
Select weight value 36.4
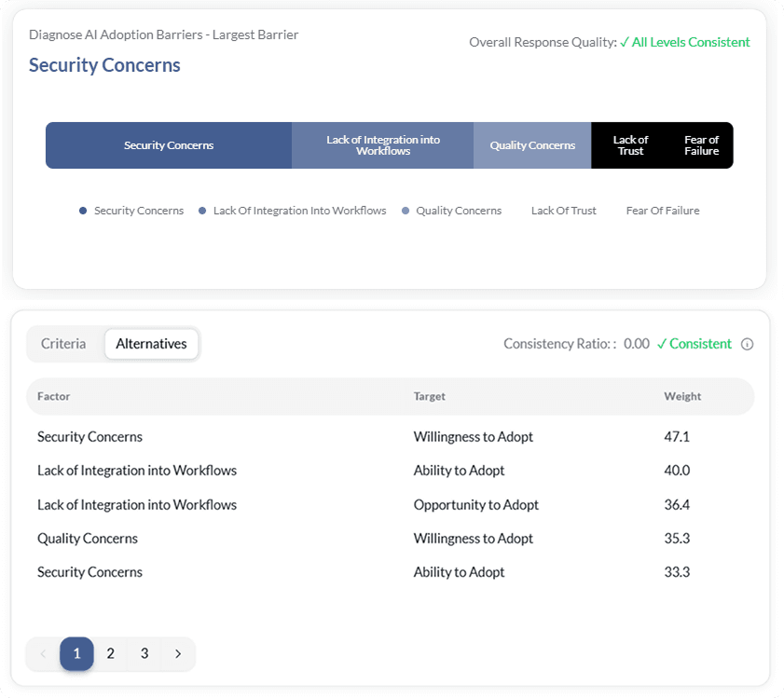[x=677, y=504]
